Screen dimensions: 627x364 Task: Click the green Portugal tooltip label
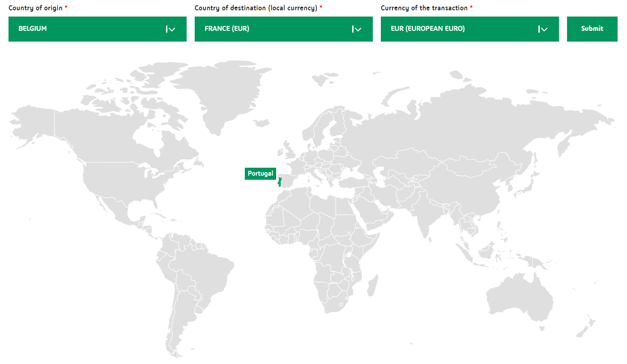[260, 174]
